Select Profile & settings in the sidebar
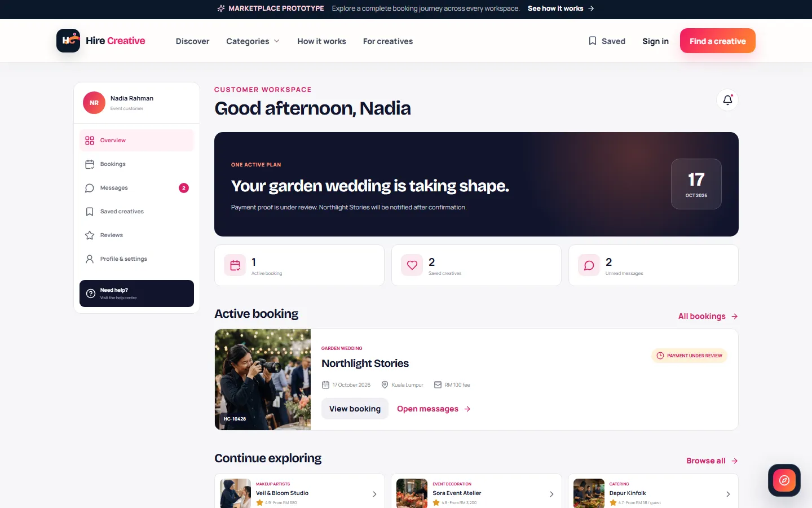 (x=136, y=259)
